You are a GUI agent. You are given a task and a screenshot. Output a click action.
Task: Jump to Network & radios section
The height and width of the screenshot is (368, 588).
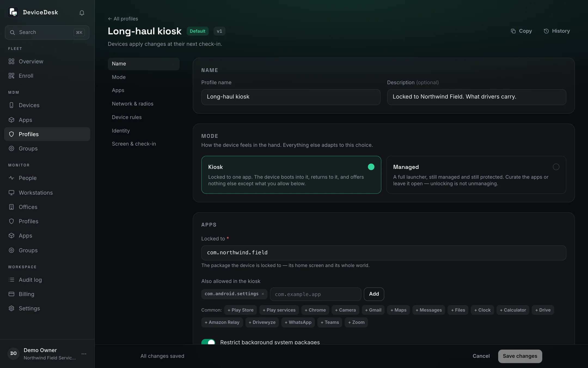tap(144, 104)
